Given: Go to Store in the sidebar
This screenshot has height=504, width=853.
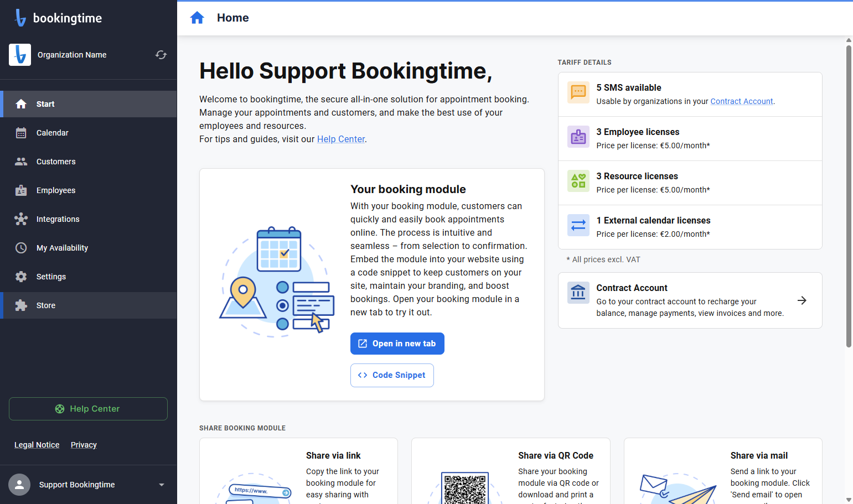Looking at the screenshot, I should [89, 305].
